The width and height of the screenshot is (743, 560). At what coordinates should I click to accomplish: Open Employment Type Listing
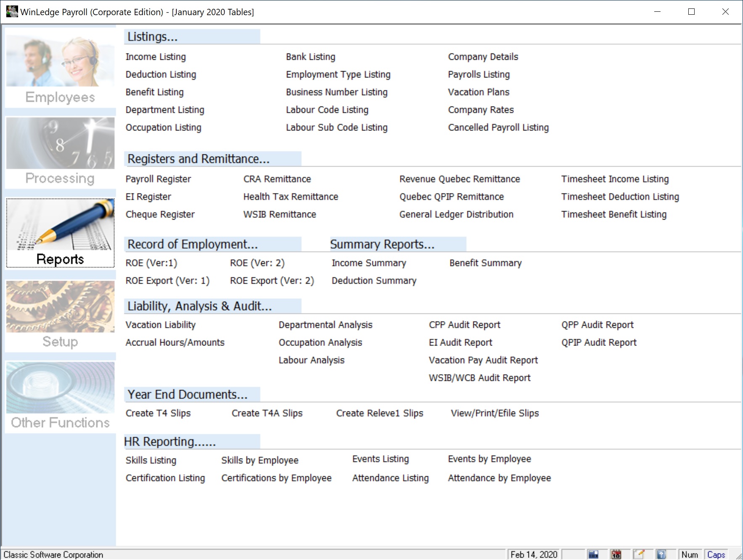click(338, 74)
